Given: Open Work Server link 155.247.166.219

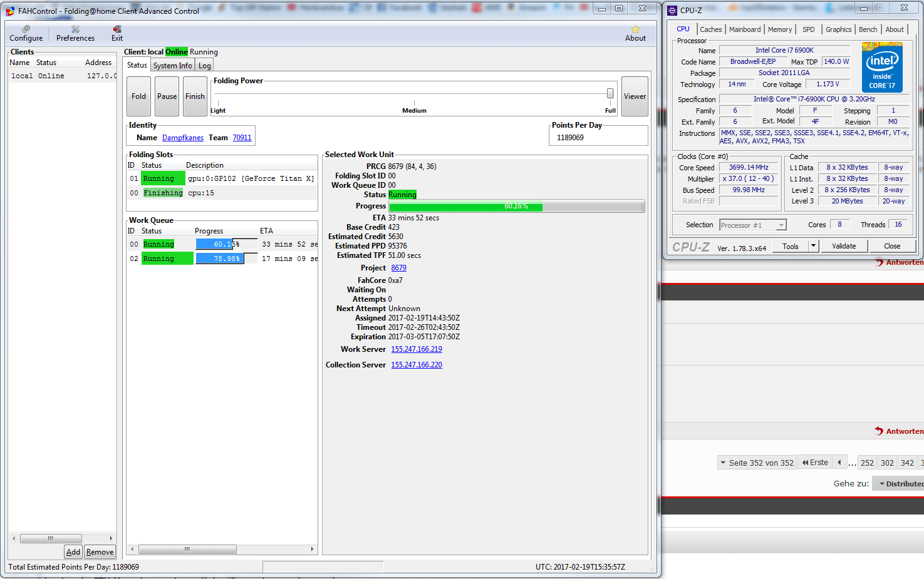Looking at the screenshot, I should point(417,349).
